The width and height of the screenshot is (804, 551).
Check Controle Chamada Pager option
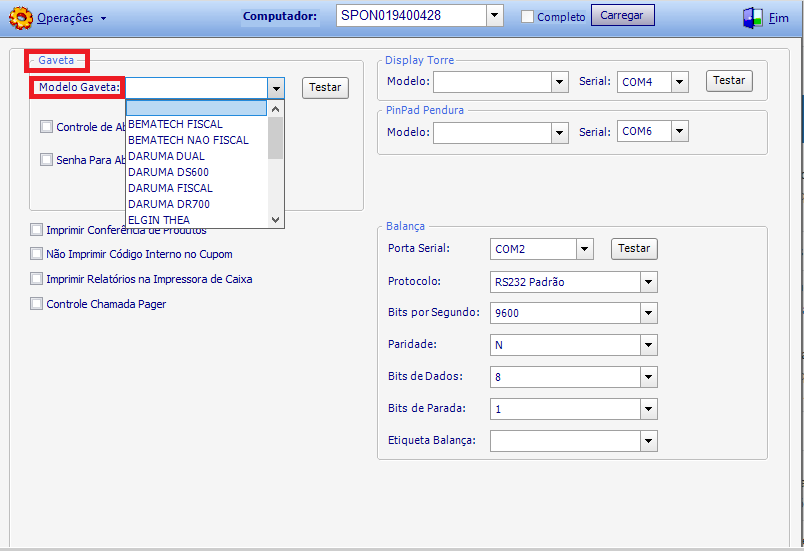(36, 304)
